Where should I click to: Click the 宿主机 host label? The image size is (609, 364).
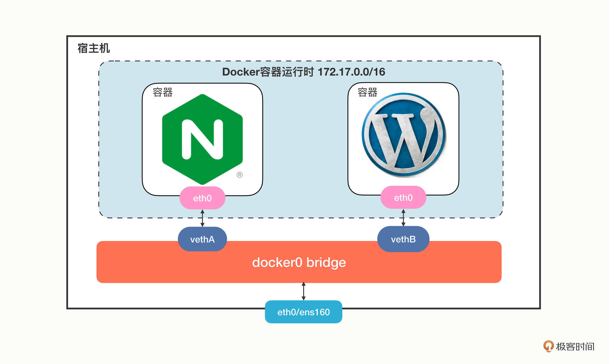pyautogui.click(x=94, y=48)
